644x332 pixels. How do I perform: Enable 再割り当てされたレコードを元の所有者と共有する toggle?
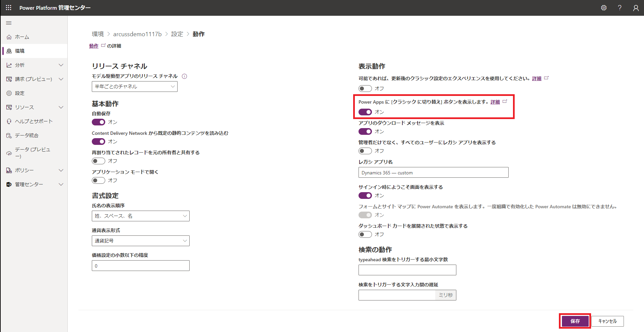coord(99,161)
